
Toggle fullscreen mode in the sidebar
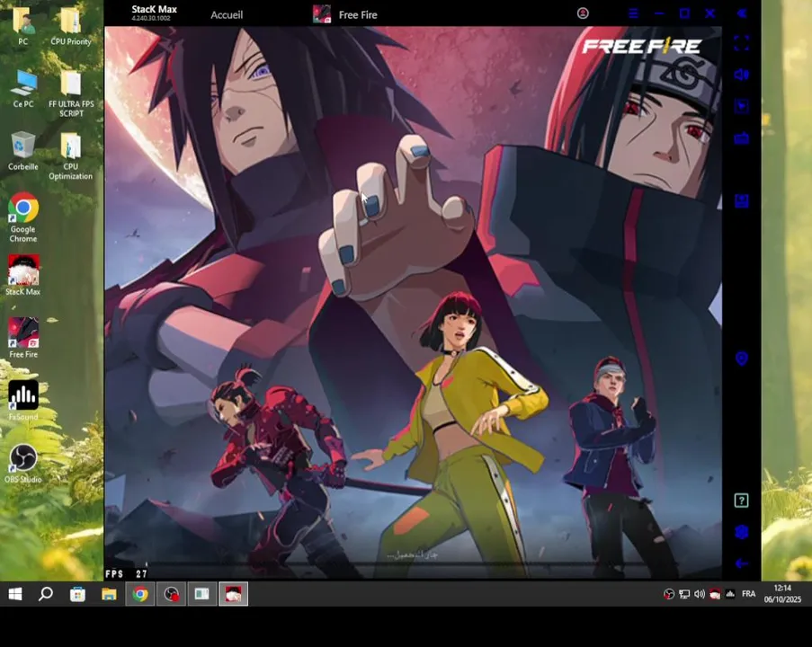click(x=742, y=43)
